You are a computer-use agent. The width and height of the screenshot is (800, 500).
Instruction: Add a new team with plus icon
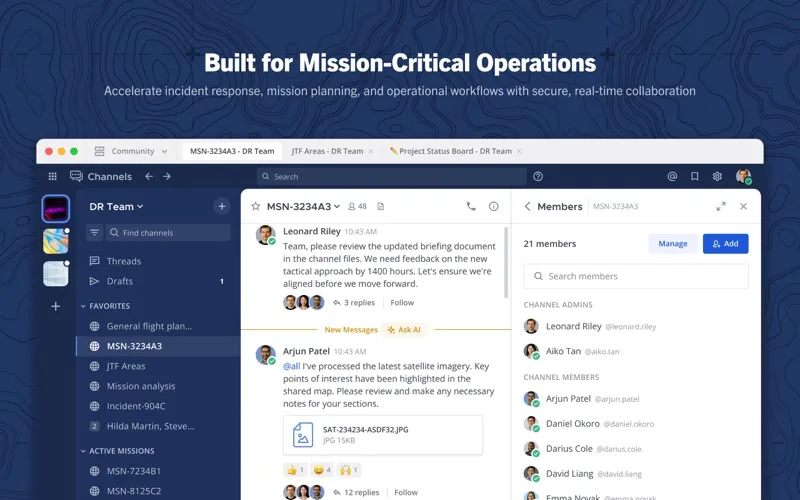click(56, 306)
